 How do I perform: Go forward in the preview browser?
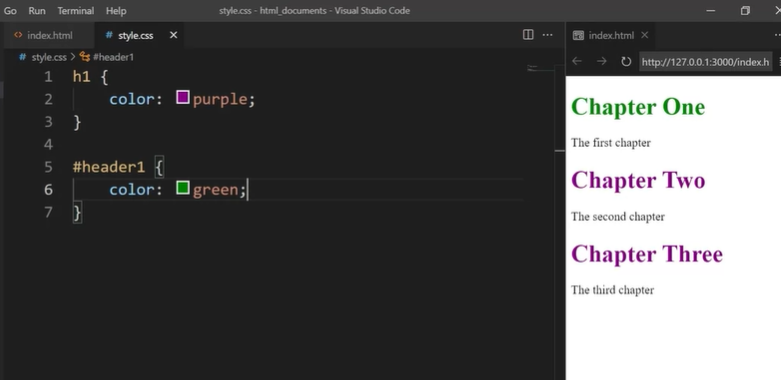click(x=602, y=61)
